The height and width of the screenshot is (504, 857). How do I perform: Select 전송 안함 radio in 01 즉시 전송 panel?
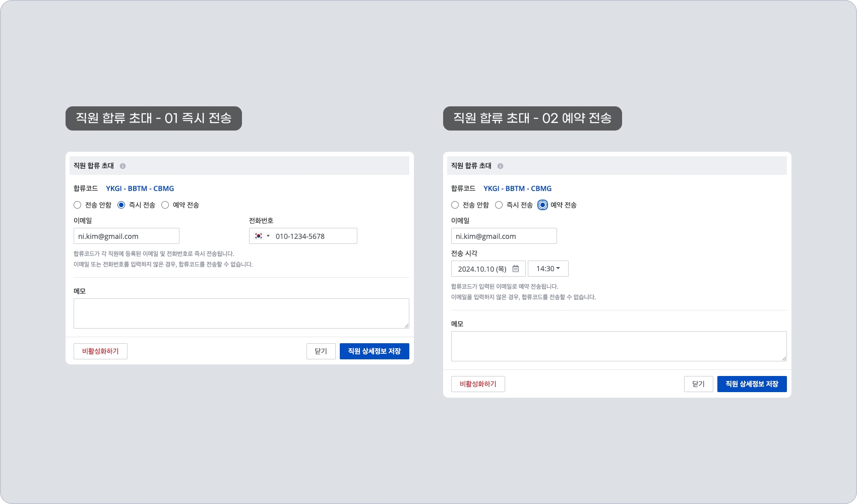78,205
